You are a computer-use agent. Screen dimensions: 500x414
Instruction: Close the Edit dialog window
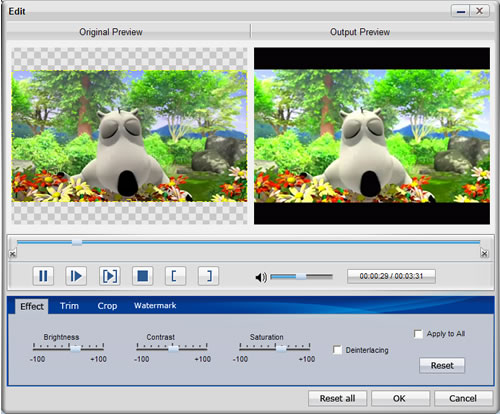479,11
